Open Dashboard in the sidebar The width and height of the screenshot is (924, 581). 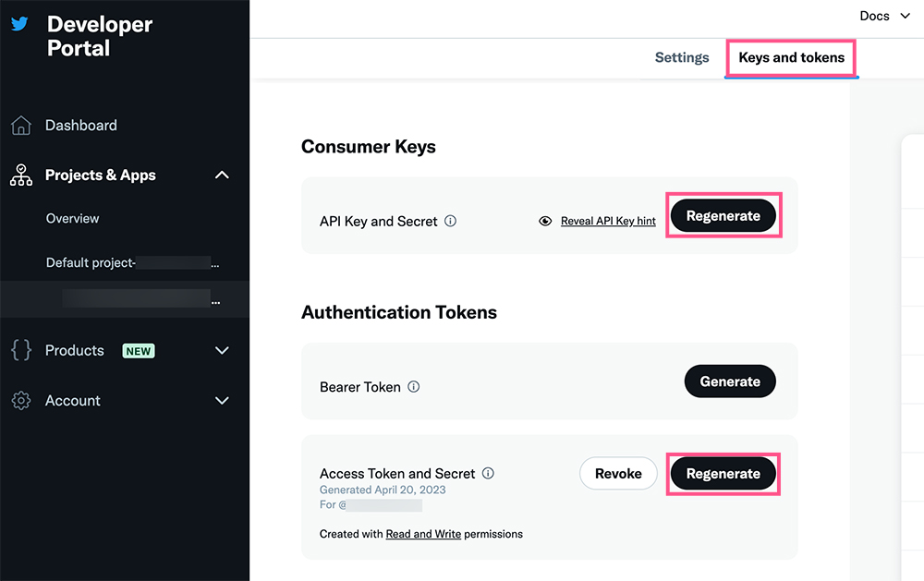click(80, 125)
